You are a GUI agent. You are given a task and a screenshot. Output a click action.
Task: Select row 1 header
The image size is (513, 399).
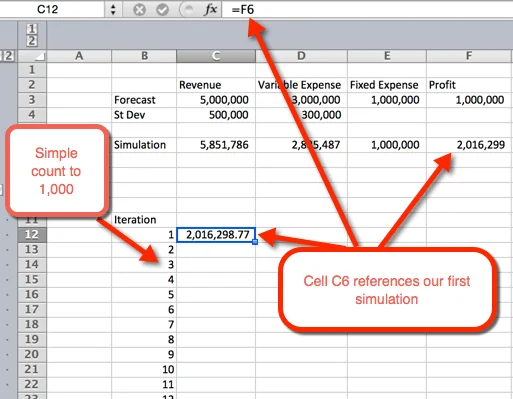click(x=32, y=70)
